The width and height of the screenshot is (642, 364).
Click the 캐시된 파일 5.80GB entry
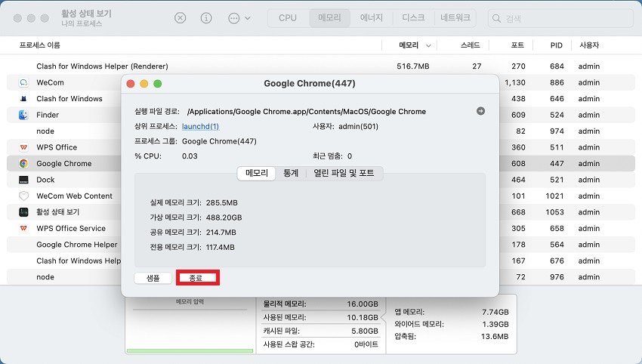[x=320, y=331]
